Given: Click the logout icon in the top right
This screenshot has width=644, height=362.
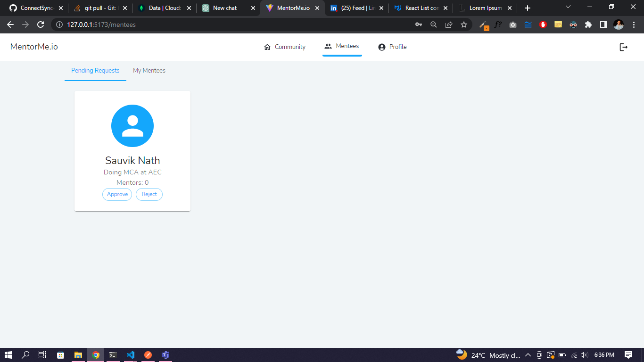Looking at the screenshot, I should pyautogui.click(x=623, y=47).
